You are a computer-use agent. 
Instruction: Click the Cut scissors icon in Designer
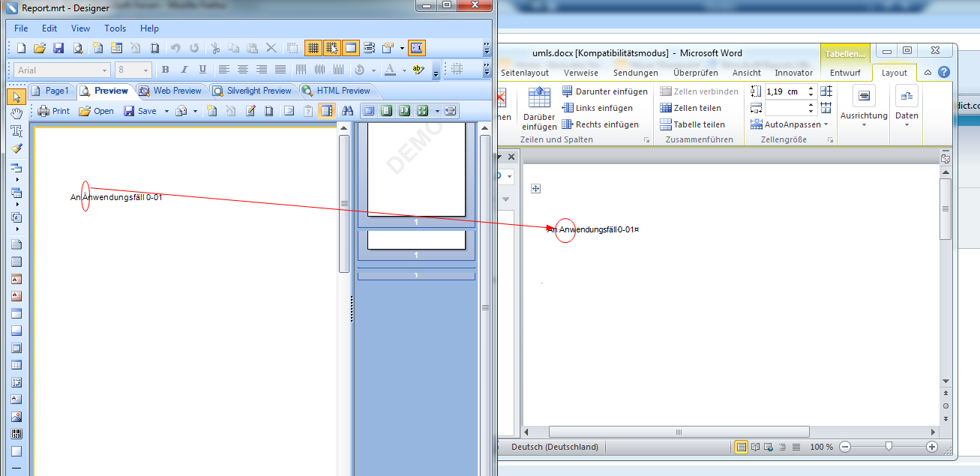click(215, 48)
